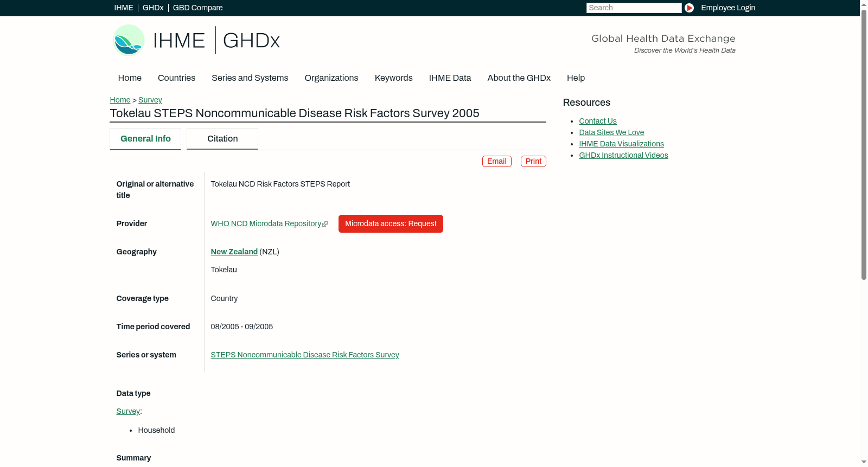Open Data Sites We Love link
This screenshot has height=467, width=868.
coord(611,132)
